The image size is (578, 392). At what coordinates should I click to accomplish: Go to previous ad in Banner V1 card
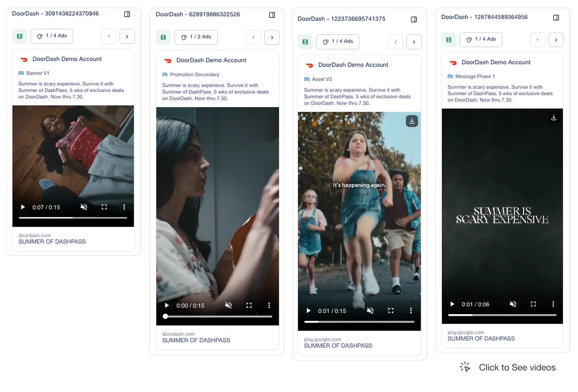click(x=109, y=36)
